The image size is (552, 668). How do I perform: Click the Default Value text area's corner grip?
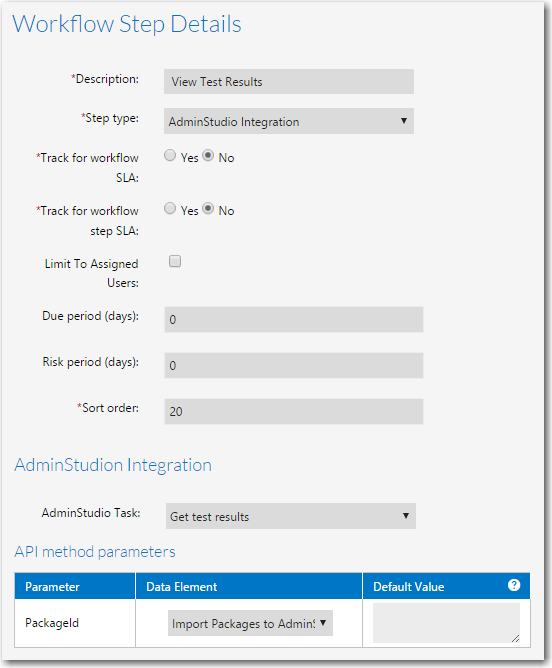515,638
